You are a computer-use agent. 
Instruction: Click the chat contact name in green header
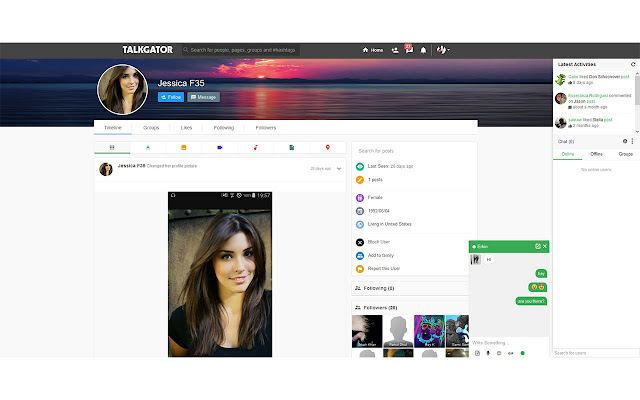click(482, 247)
